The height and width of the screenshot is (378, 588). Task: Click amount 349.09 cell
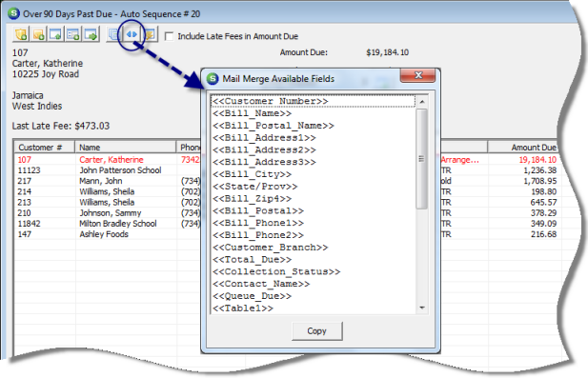point(543,224)
